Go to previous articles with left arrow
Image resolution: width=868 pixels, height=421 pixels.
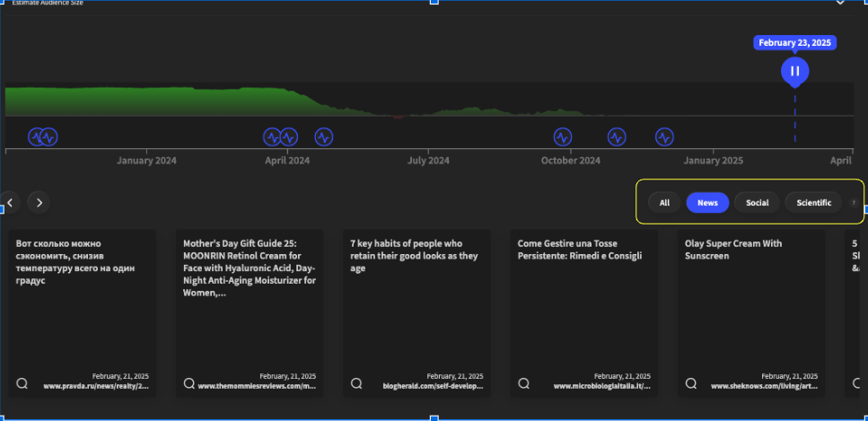point(8,202)
